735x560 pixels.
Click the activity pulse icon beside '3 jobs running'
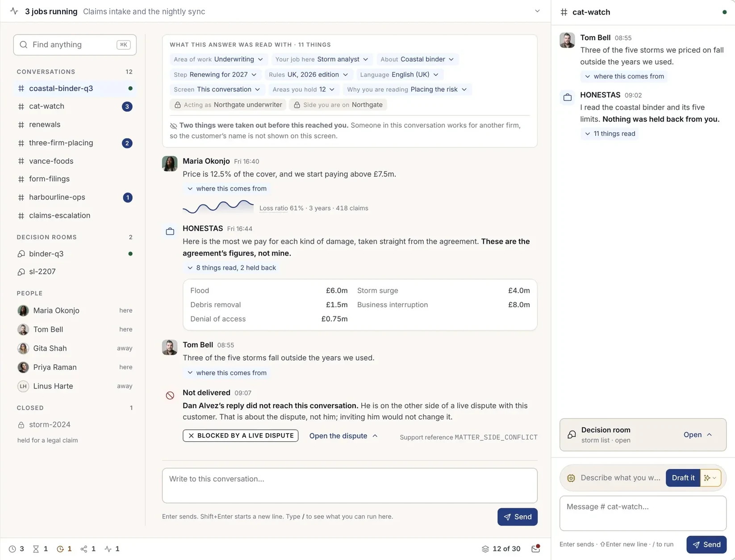coord(14,11)
